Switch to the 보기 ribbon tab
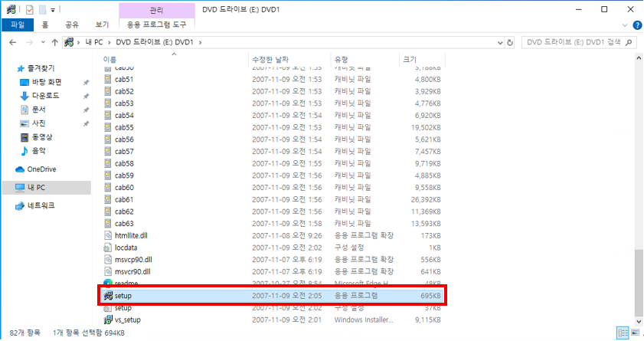 [x=101, y=25]
